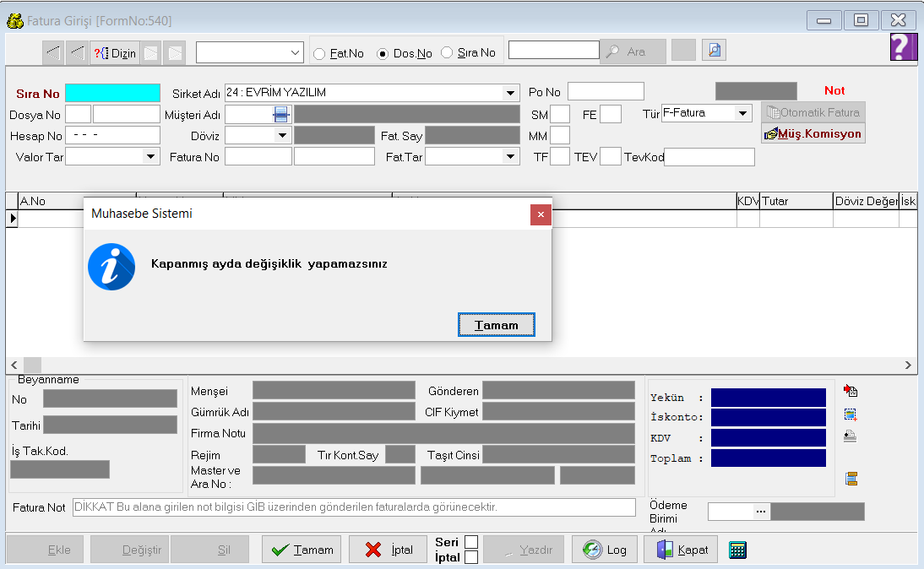The height and width of the screenshot is (569, 924).
Task: Click Tamam in the Muhasebe Sistemi dialog
Action: (496, 325)
